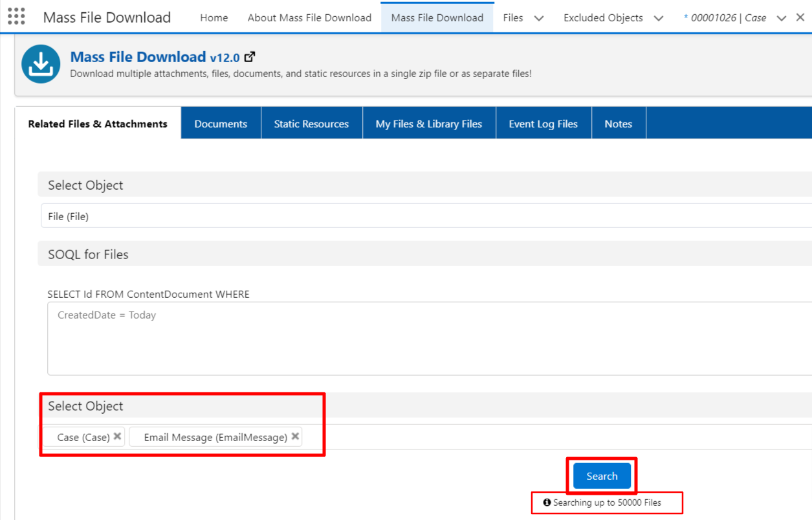The height and width of the screenshot is (520, 812).
Task: Click the Search button
Action: pyautogui.click(x=602, y=476)
